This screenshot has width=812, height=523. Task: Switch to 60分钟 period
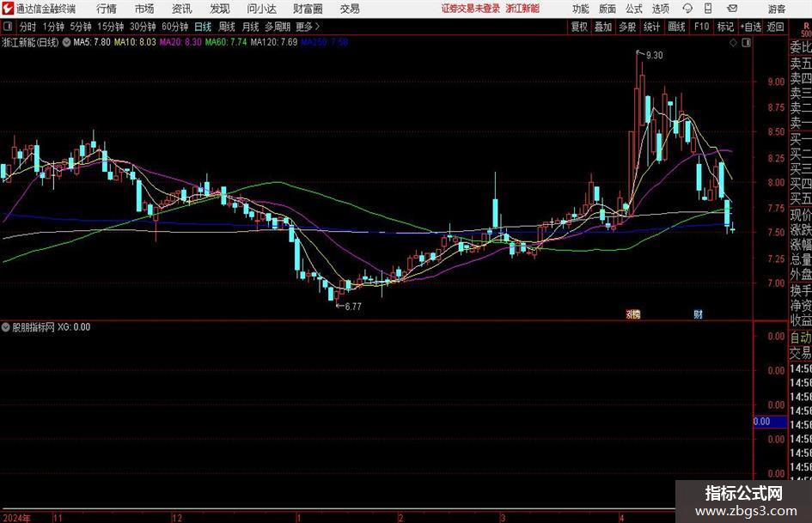pos(174,27)
